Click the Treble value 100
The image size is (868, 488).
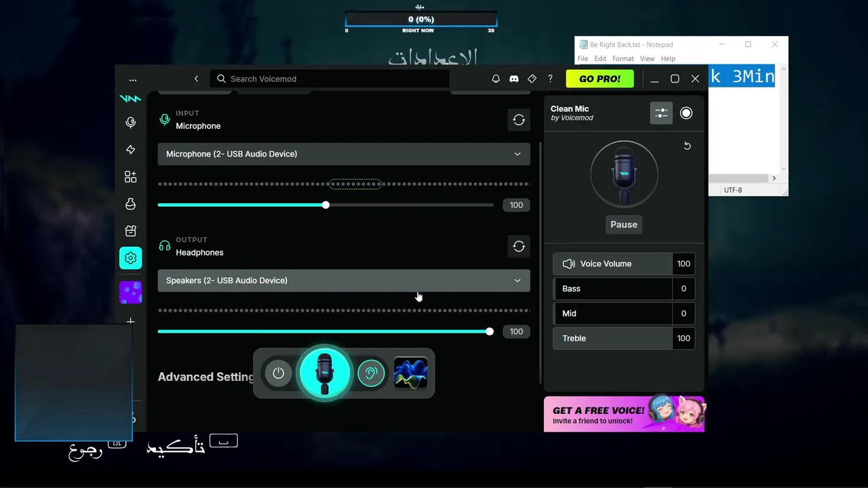point(684,338)
